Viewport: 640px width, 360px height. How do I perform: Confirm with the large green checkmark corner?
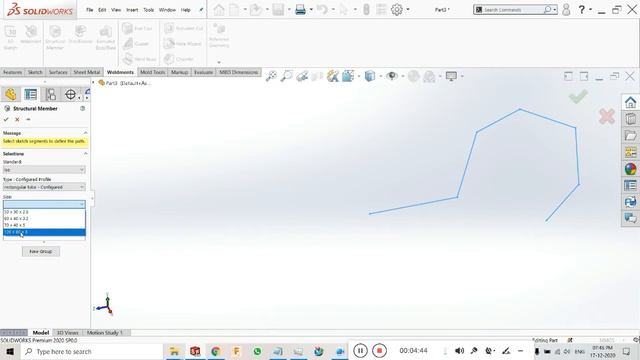[578, 97]
